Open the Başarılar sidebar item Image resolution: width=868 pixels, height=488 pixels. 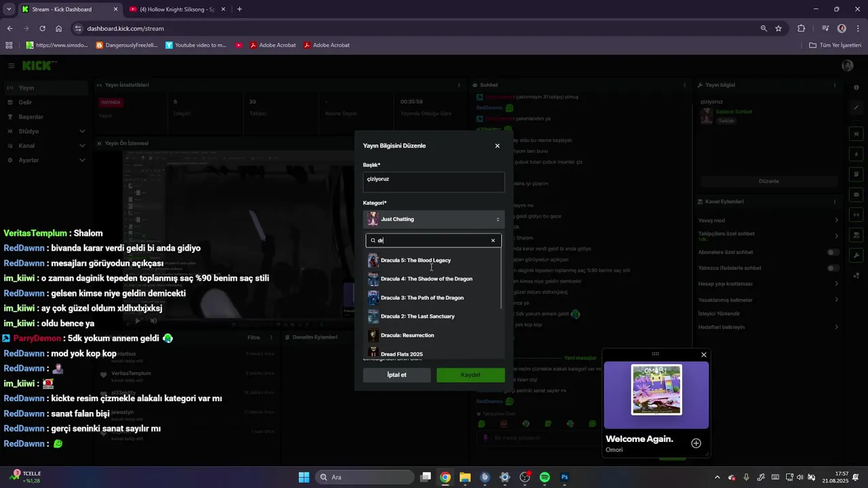(x=45, y=117)
